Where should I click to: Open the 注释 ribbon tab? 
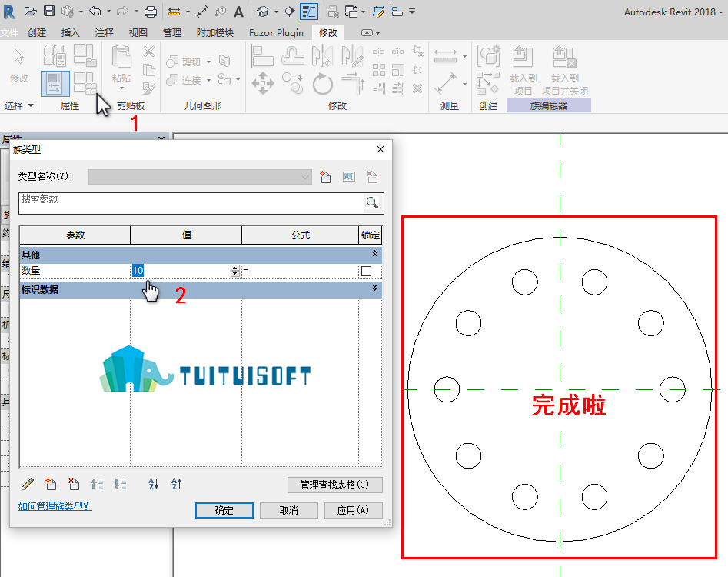tap(104, 32)
